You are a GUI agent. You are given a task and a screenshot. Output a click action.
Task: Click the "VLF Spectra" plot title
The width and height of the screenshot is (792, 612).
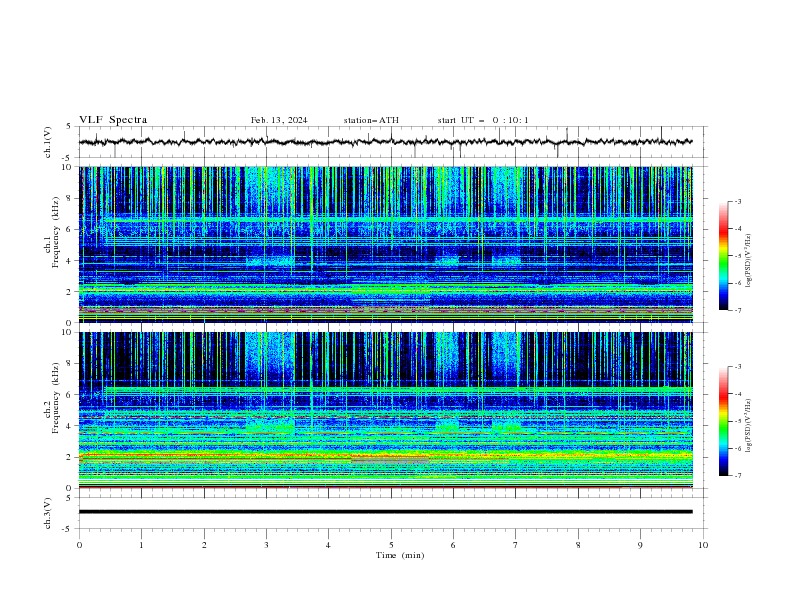(x=113, y=120)
